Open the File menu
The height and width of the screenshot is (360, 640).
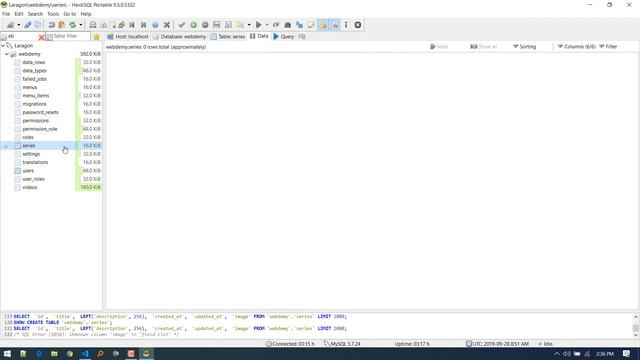6,14
